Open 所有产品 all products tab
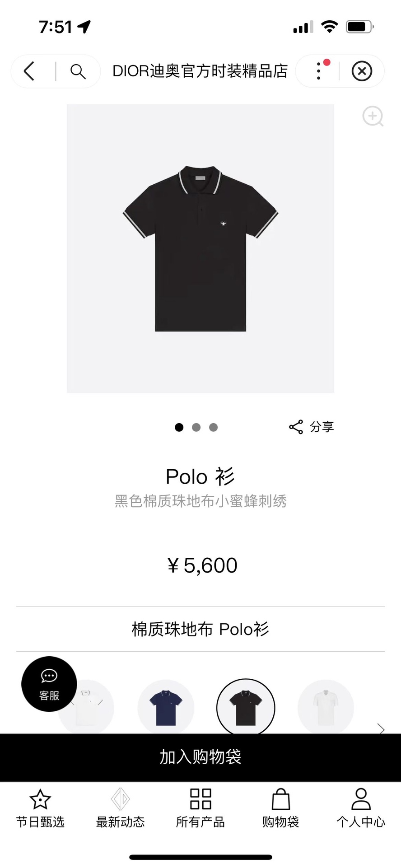The width and height of the screenshot is (401, 868). click(x=200, y=809)
